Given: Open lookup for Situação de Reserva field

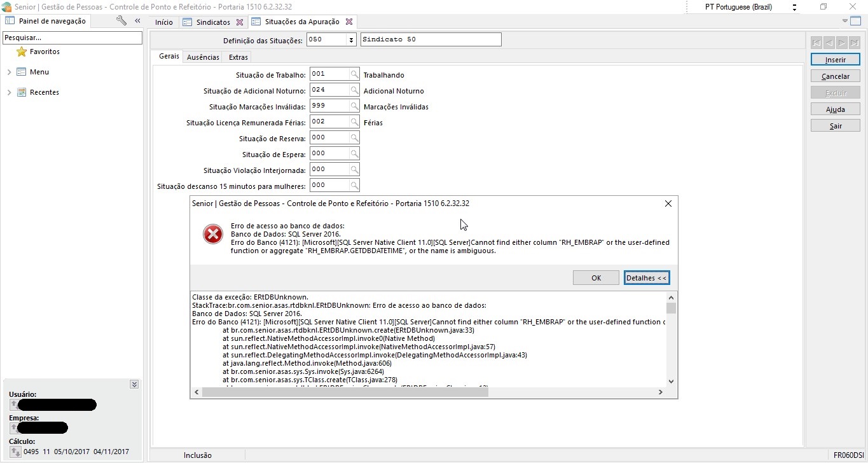Looking at the screenshot, I should tap(354, 138).
